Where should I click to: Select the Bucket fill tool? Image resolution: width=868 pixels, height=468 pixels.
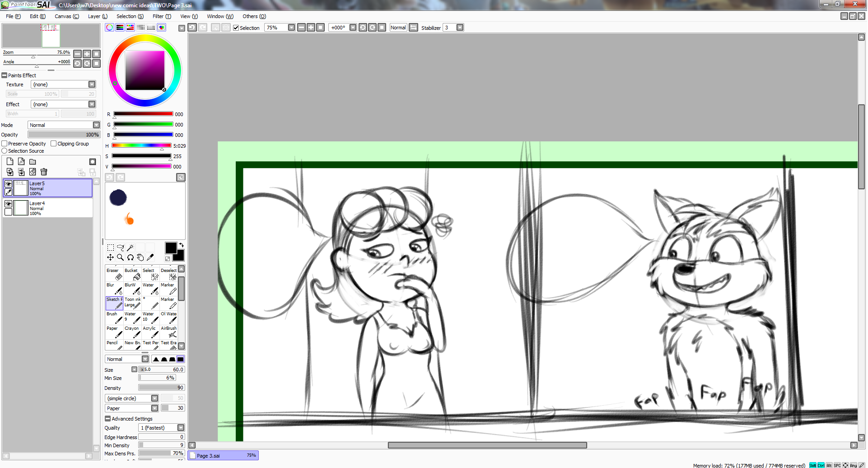(x=132, y=274)
